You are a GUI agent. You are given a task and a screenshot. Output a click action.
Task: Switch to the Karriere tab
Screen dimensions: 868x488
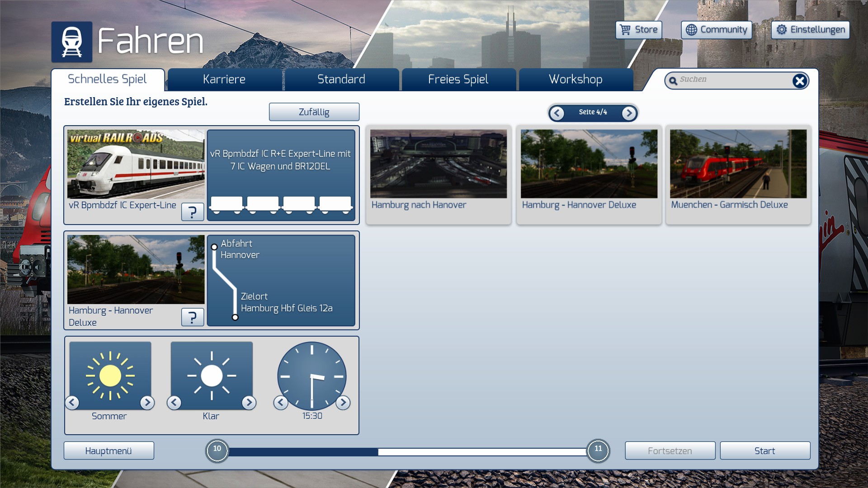224,80
